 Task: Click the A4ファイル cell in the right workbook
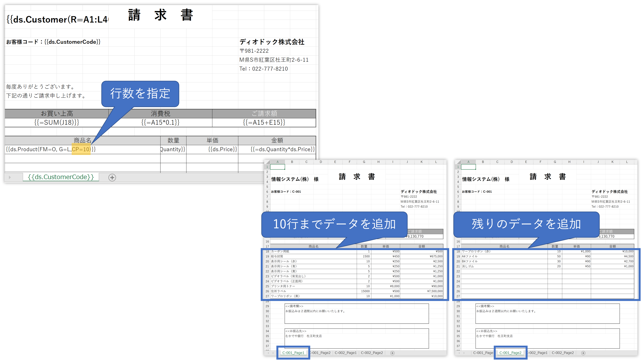coord(504,256)
